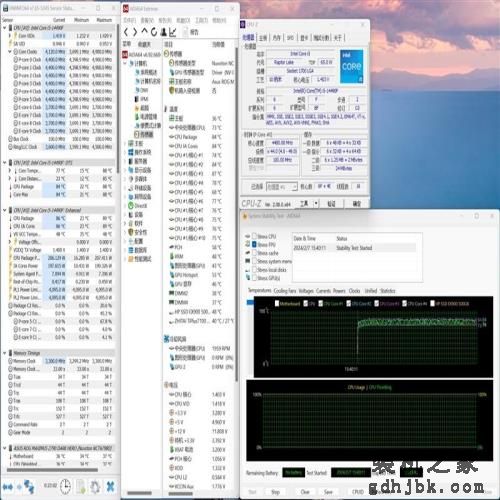
Task: Collapse the Core Clocks row in HWiNFO
Action: pyautogui.click(x=10, y=52)
